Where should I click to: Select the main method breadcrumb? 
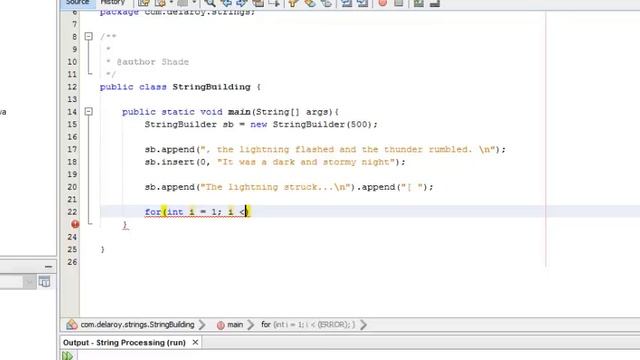click(x=235, y=324)
